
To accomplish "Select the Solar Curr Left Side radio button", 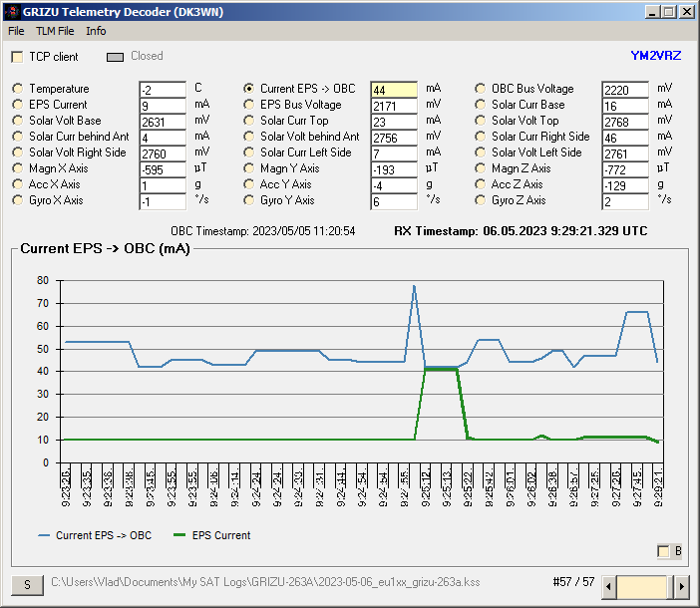I will coord(248,152).
